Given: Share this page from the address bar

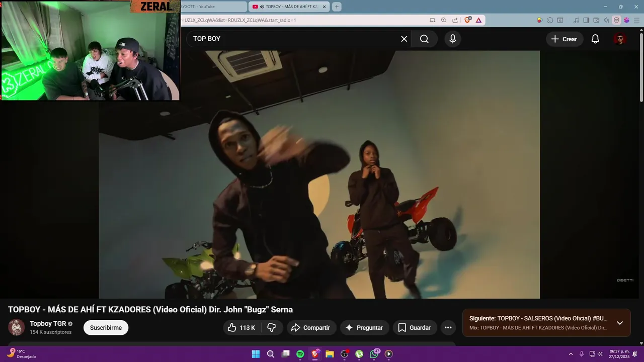Looking at the screenshot, I should click(x=455, y=20).
